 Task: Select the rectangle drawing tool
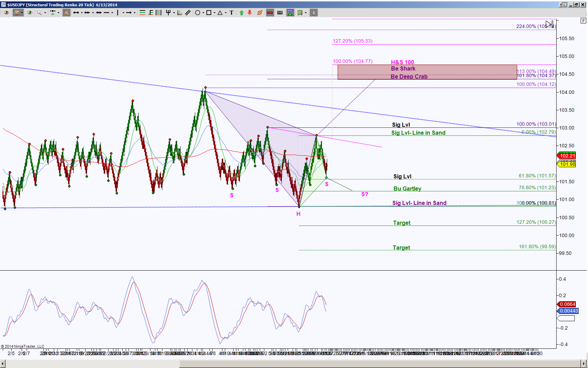(x=209, y=13)
